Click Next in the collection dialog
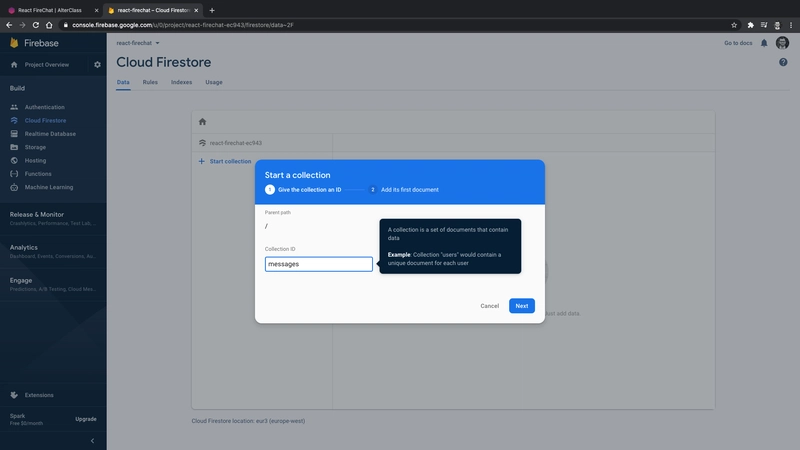Screen dimensions: 800x450 coord(521,306)
